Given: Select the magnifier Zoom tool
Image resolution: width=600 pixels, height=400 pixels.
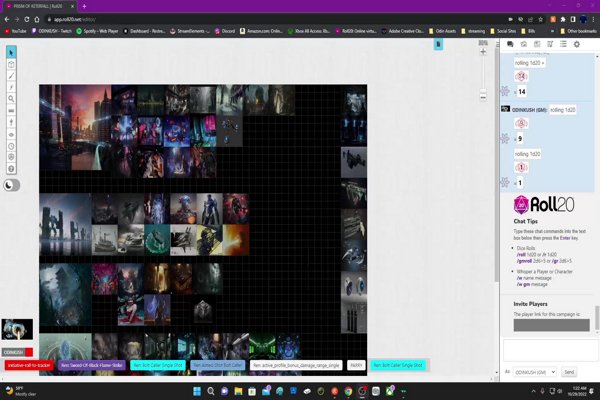Looking at the screenshot, I should [x=11, y=99].
